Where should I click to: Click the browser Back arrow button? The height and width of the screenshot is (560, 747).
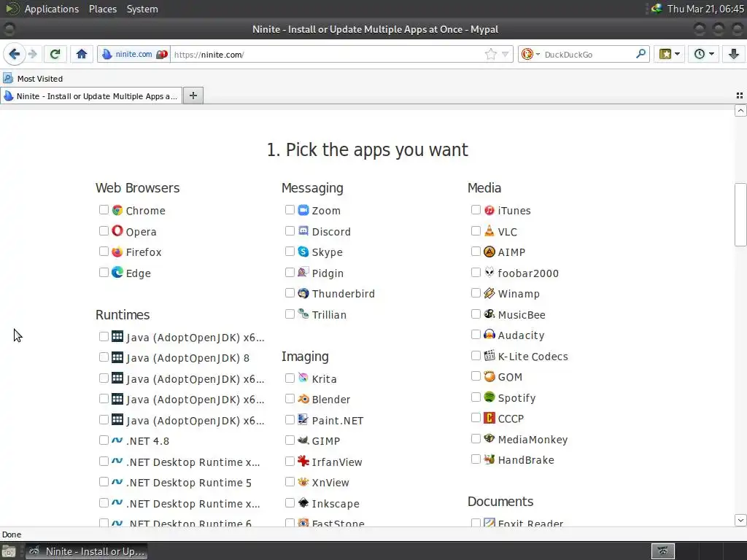15,54
